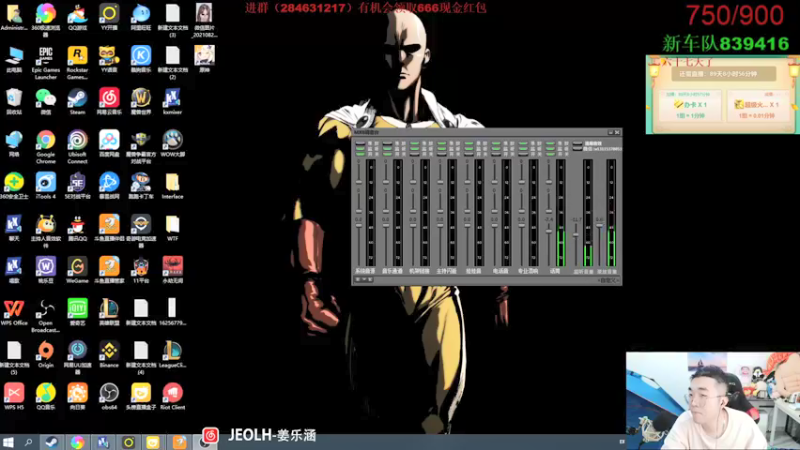
Task: Click the 超级火... X 1 reward card
Action: (x=757, y=105)
